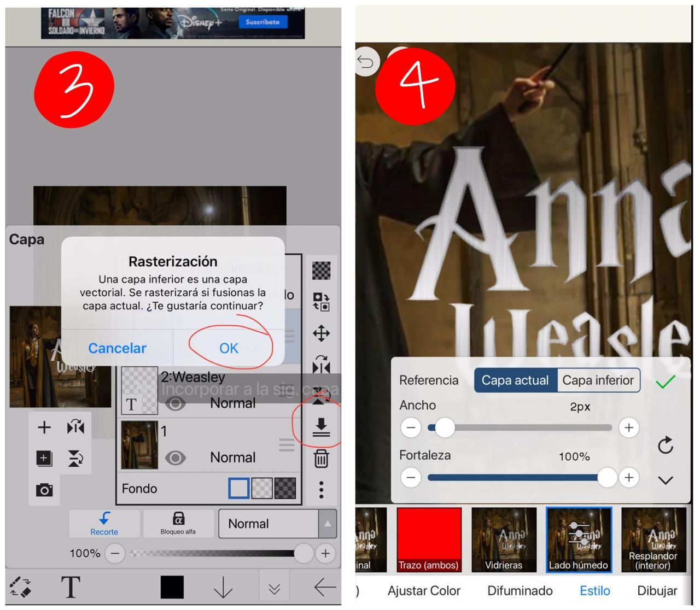This screenshot has width=700, height=610.
Task: Flip layer vertically with hourglass-arrows icon
Action: coord(75,458)
